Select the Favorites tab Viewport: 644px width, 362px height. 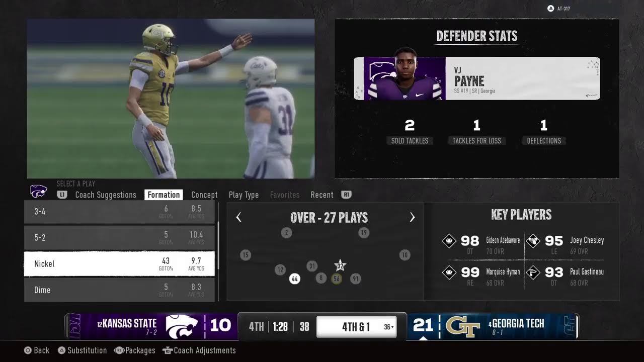[x=285, y=195]
